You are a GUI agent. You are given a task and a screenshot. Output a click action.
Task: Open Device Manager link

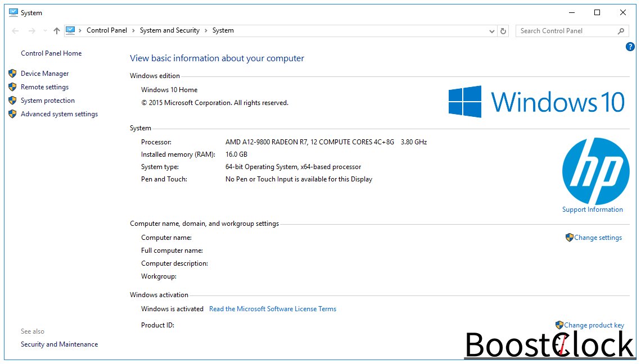click(x=44, y=74)
